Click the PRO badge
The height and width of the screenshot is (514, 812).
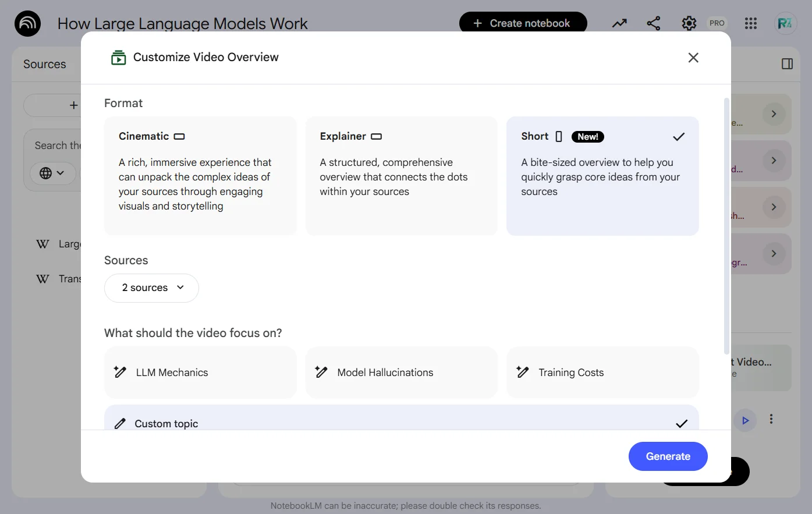(717, 23)
